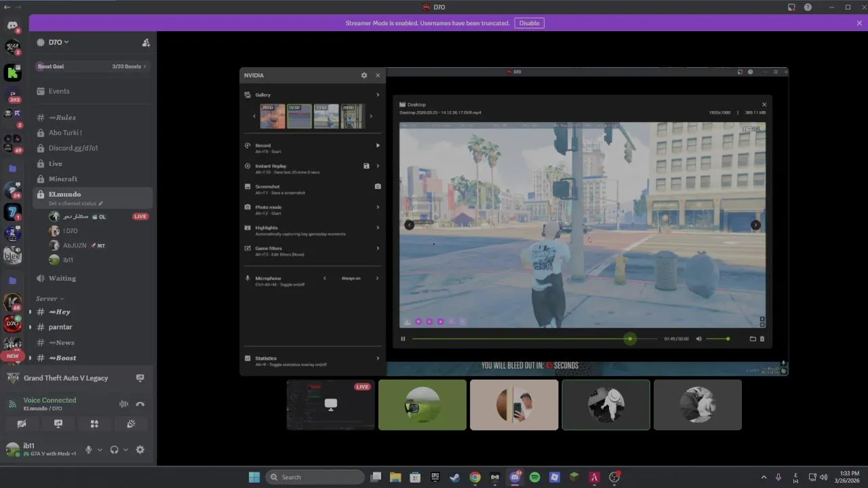Screen dimensions: 868x488
Task: Start recording with the Record play arrow
Action: pos(378,145)
